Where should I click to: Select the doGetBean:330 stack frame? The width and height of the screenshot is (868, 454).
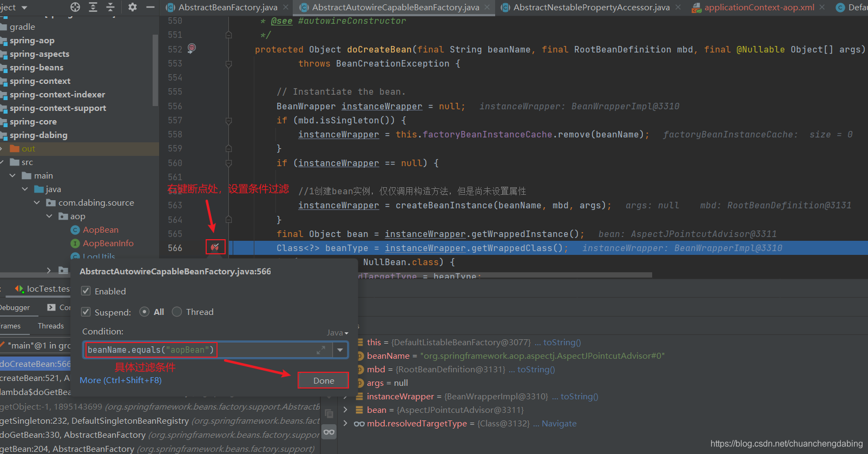click(x=160, y=435)
